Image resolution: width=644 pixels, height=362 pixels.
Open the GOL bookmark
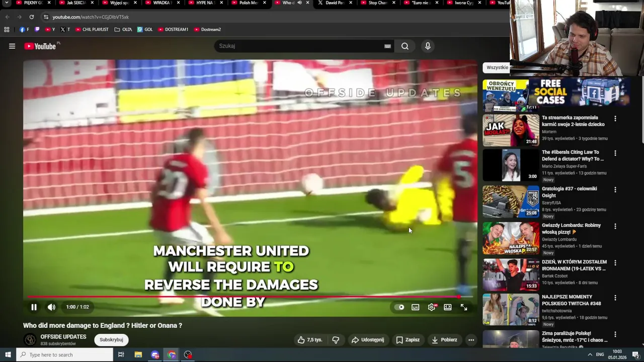click(x=145, y=30)
